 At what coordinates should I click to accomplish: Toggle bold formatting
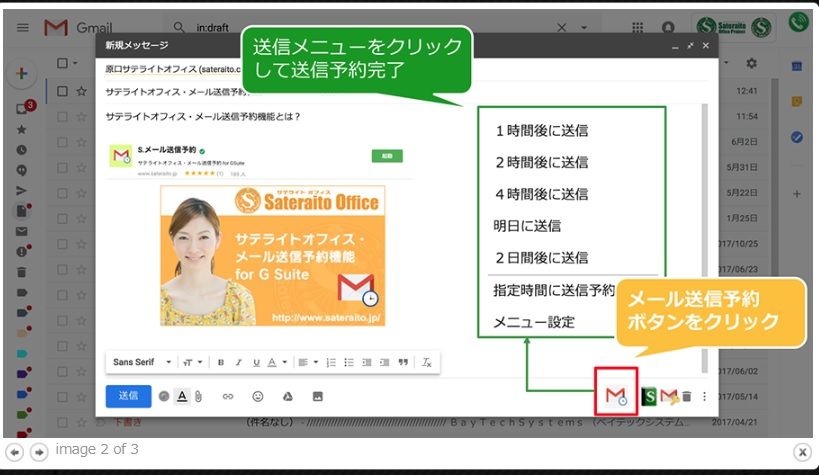click(221, 362)
